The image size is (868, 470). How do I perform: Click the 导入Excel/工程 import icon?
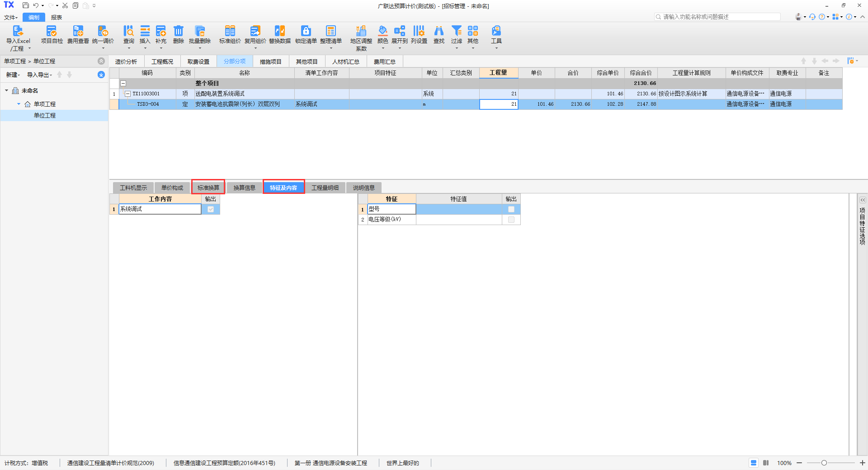pyautogui.click(x=18, y=31)
